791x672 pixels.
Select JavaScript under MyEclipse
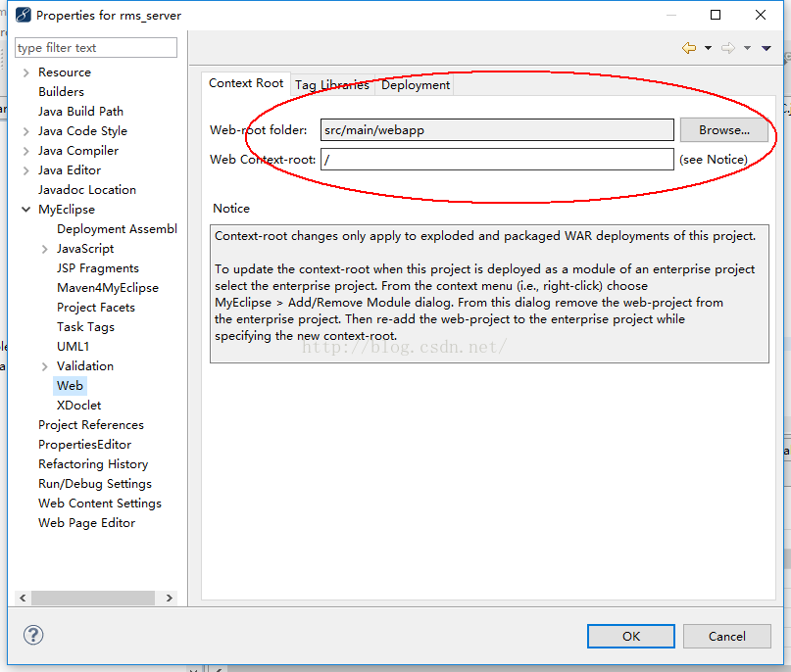point(85,249)
